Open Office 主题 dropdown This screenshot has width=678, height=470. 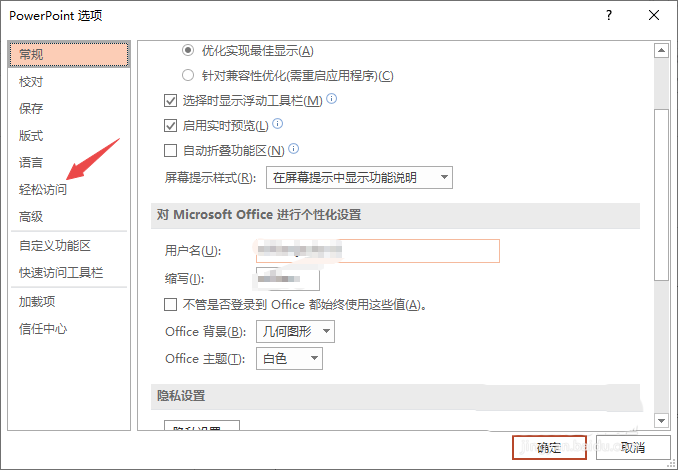289,358
